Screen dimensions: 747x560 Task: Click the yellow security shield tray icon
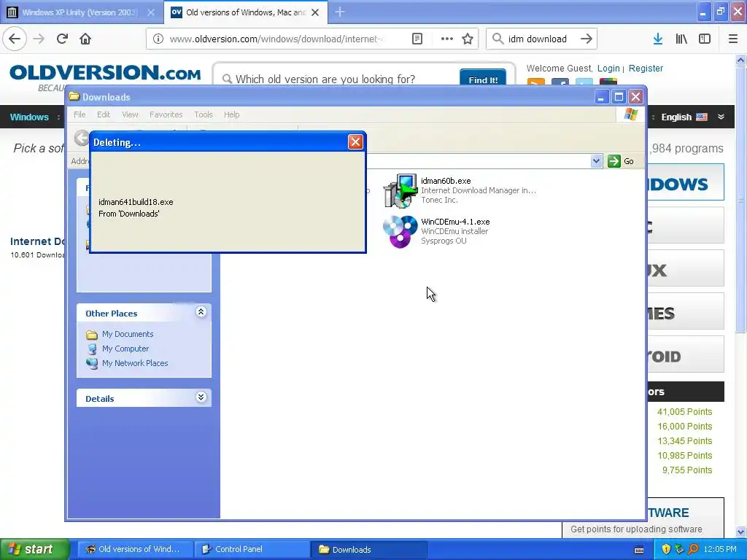[666, 550]
